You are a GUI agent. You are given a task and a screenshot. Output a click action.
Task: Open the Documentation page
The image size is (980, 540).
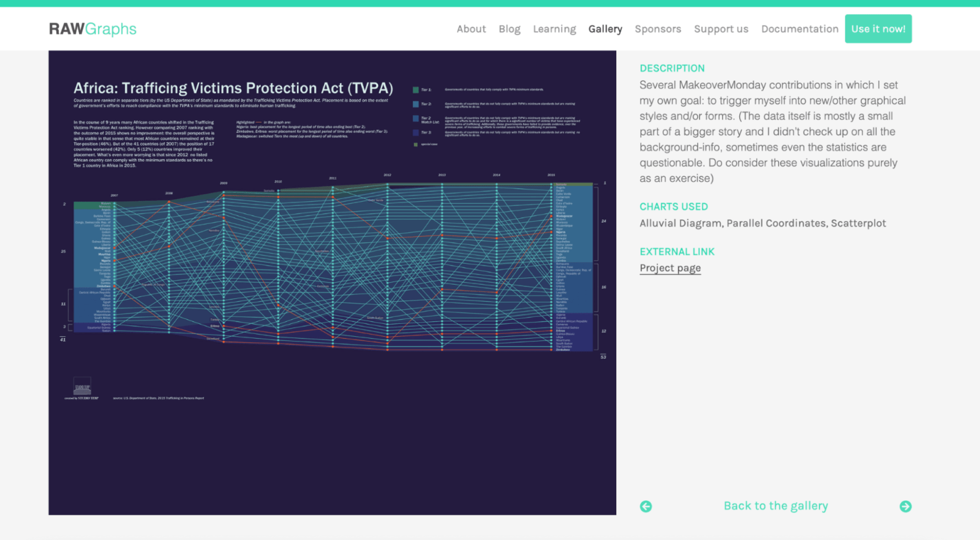[x=799, y=29]
